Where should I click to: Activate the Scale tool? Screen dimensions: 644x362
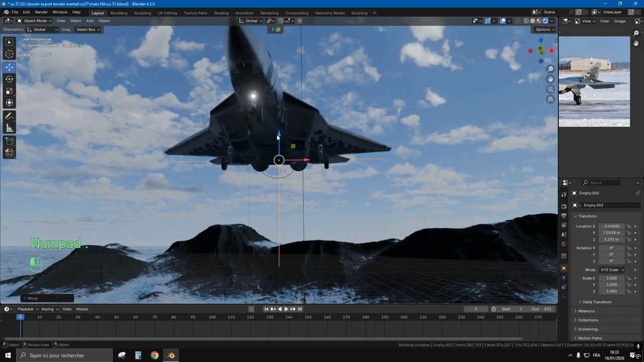(x=10, y=91)
